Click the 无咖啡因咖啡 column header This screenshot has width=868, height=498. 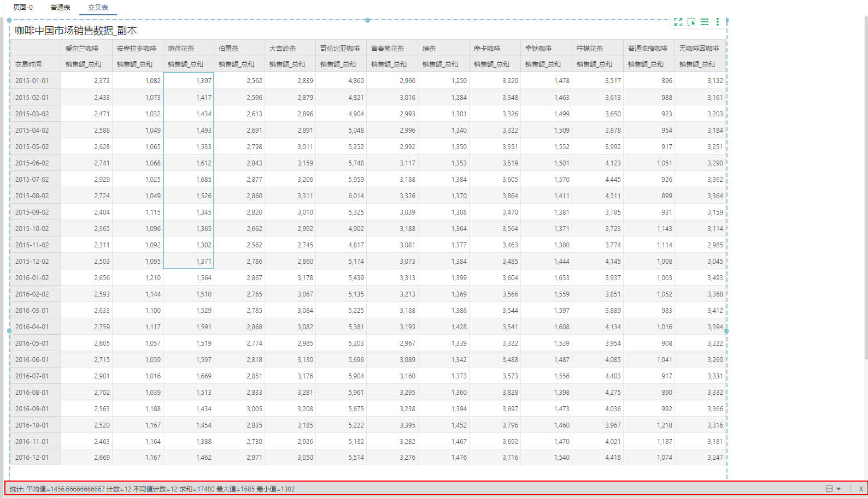coord(699,49)
